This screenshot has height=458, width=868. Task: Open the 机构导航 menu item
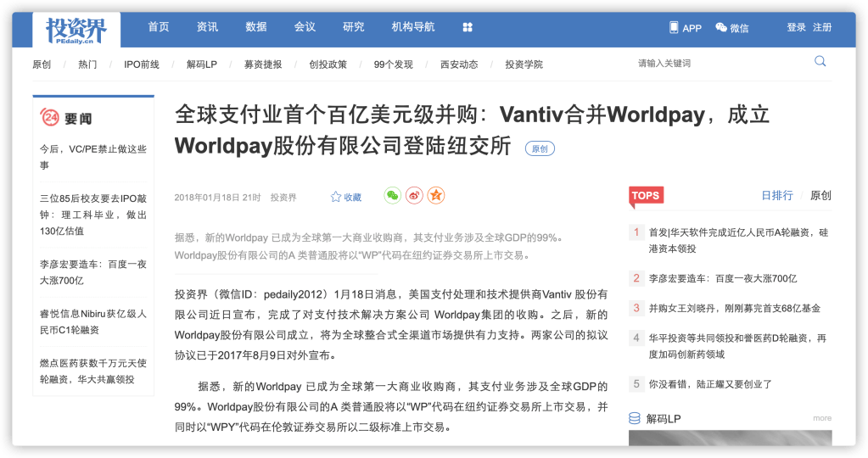point(413,27)
